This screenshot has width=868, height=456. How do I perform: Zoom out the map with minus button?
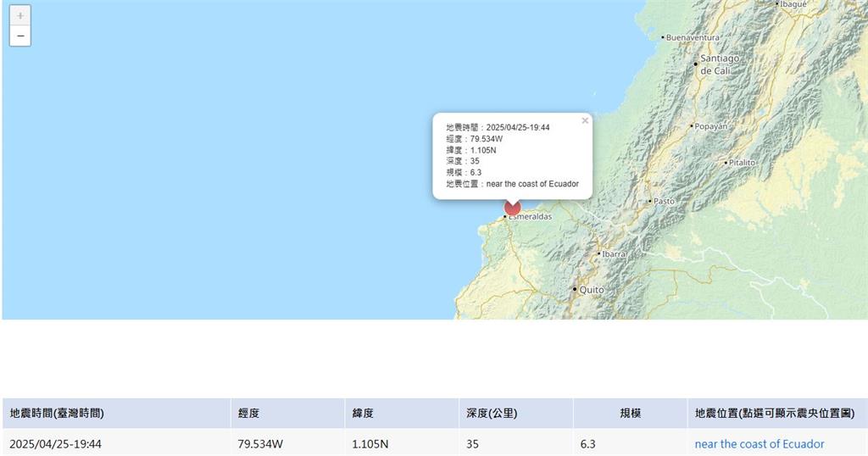pos(20,36)
